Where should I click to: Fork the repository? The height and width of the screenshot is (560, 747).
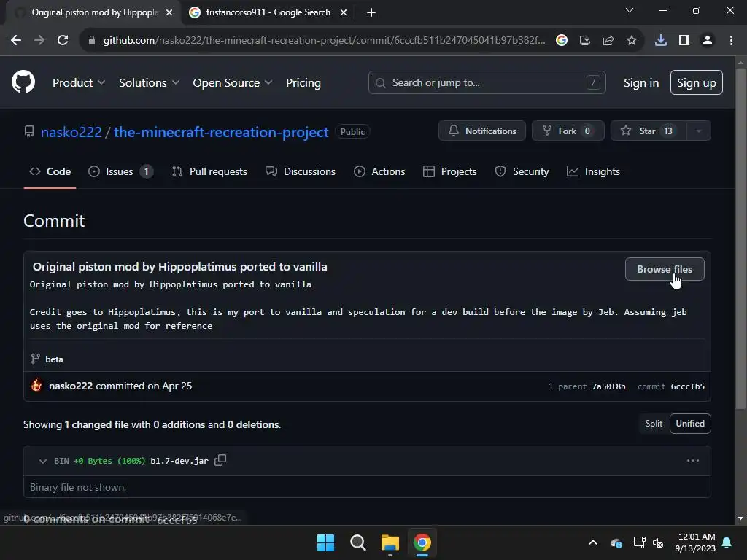tap(568, 131)
